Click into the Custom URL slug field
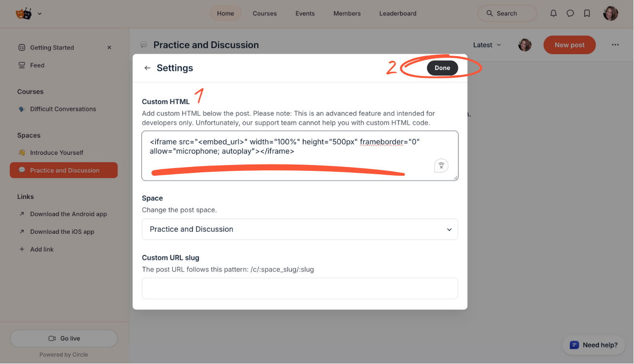634x364 pixels. [300, 288]
